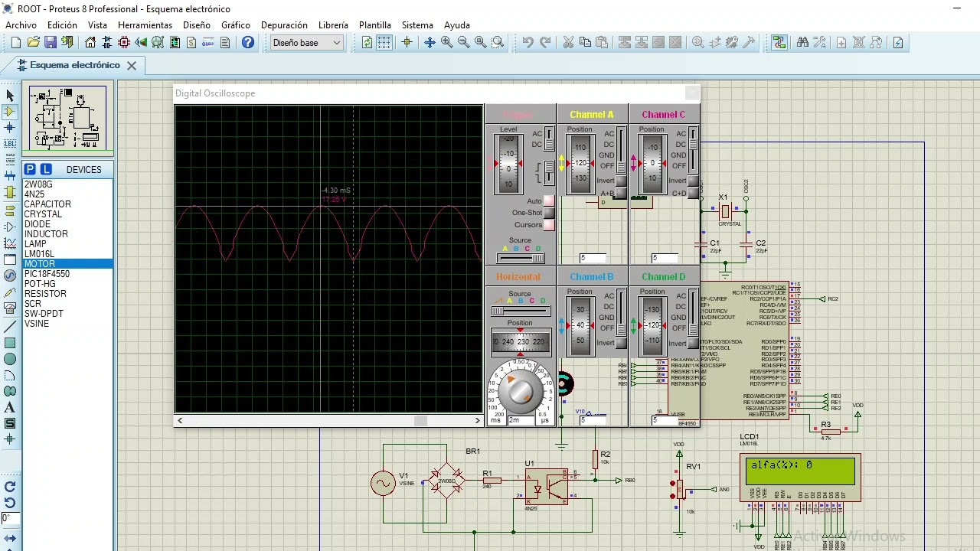Click the L library button
The image size is (980, 551).
(x=46, y=169)
